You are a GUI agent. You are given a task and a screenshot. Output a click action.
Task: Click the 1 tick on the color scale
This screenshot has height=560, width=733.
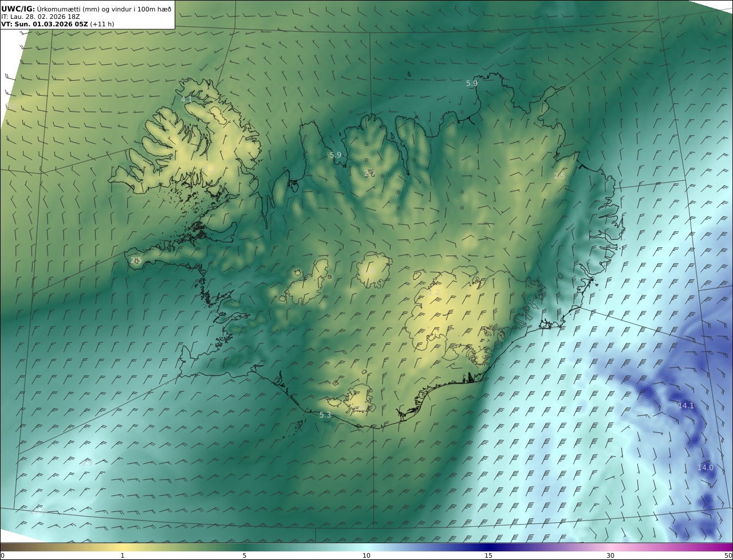click(122, 555)
